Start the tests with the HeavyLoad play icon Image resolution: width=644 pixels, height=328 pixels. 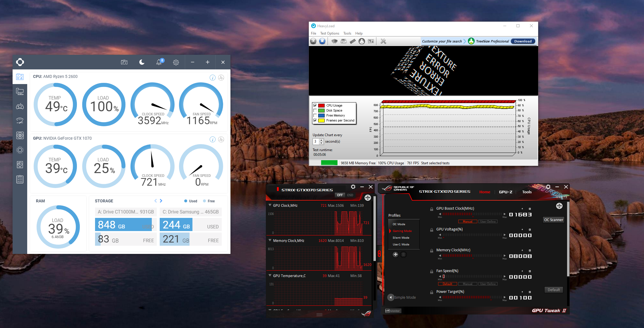313,41
